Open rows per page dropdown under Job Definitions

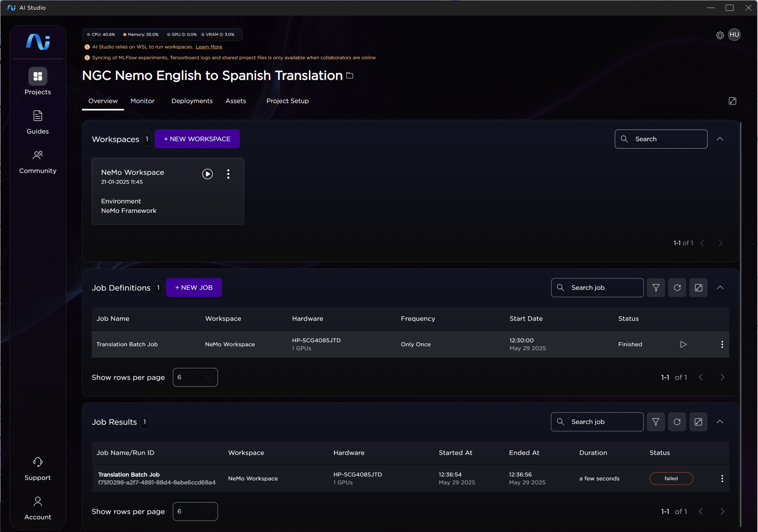195,377
